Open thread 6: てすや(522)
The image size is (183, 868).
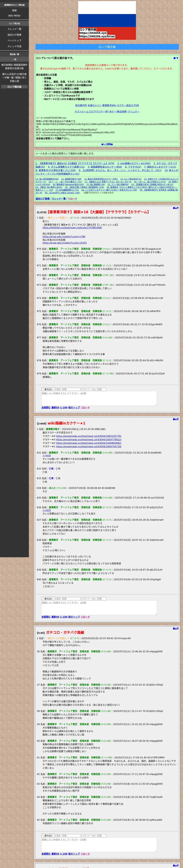pyautogui.click(x=133, y=167)
